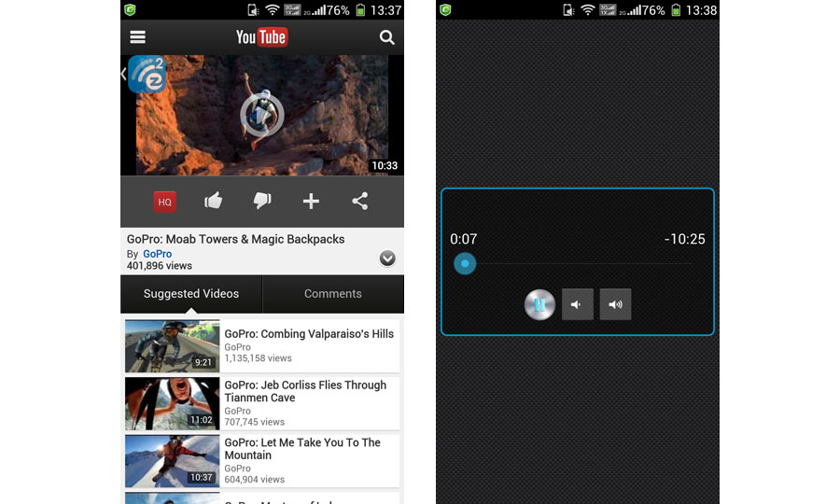Open GoPro: Combing Valparaiso's Hills title

[309, 334]
